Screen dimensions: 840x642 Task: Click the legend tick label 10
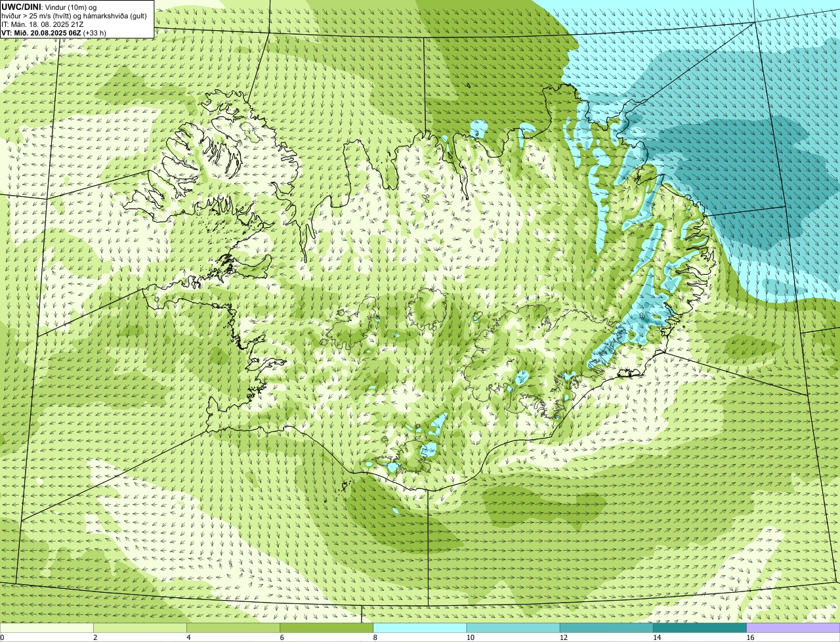tap(470, 637)
